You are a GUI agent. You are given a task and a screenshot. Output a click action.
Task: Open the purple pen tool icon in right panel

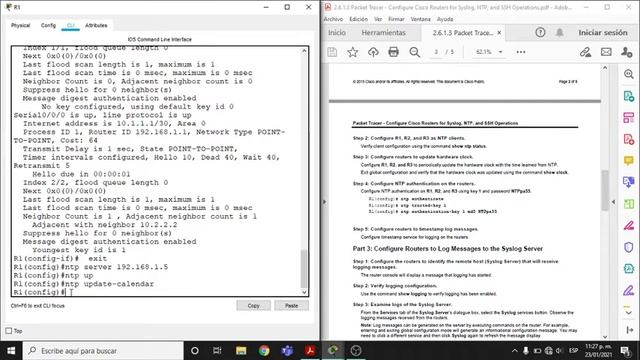pos(629,290)
